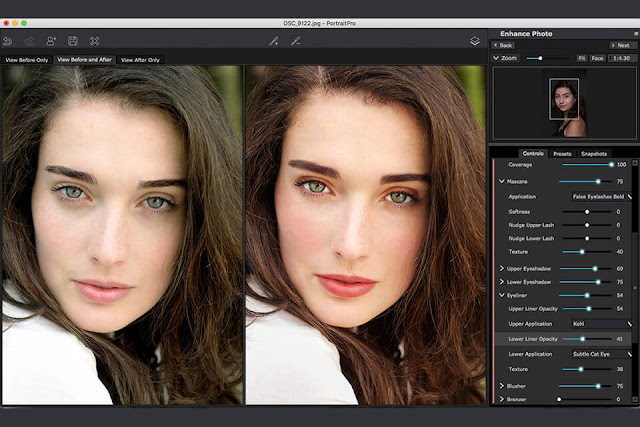Switch to the Presets tab

coord(562,153)
